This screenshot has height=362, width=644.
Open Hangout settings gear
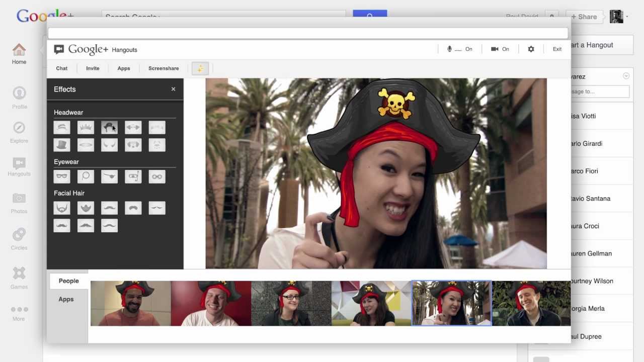click(x=531, y=49)
